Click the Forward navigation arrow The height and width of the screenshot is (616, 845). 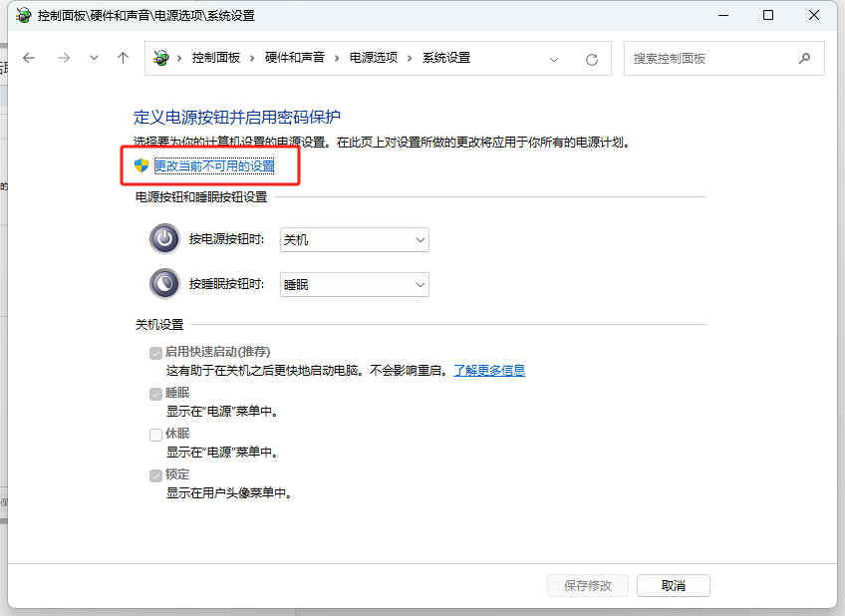click(x=64, y=59)
